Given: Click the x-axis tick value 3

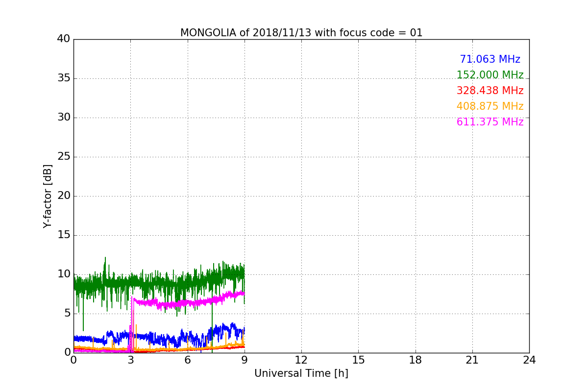Looking at the screenshot, I should [130, 360].
